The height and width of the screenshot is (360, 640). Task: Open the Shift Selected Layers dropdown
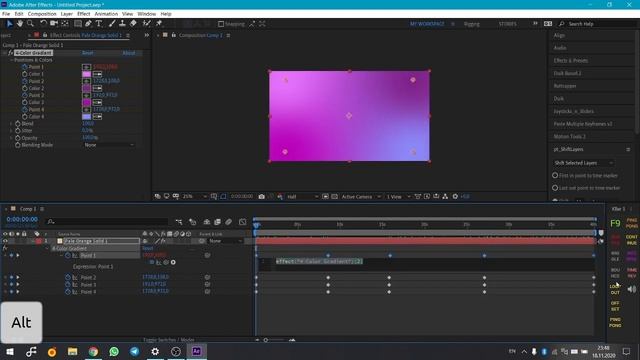(583, 163)
